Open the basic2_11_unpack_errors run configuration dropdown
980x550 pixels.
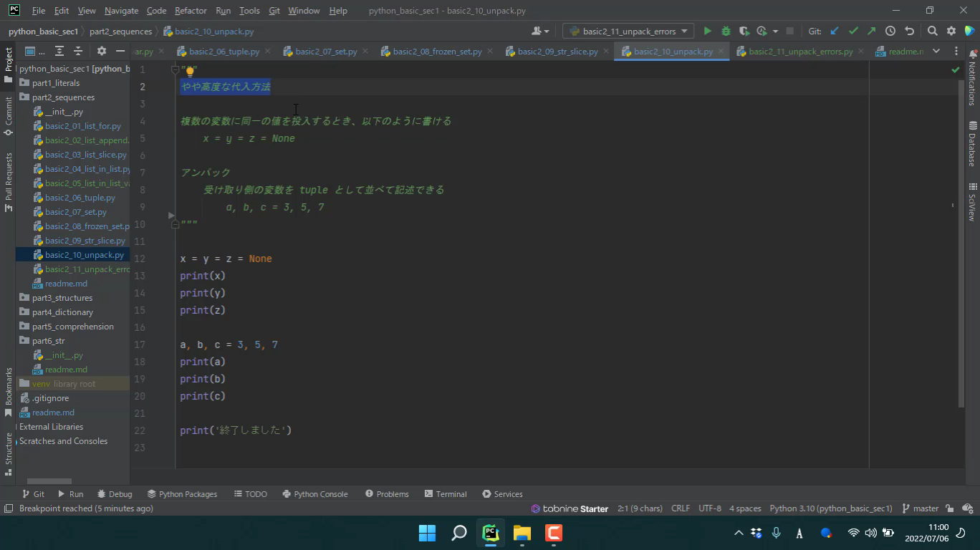tap(628, 31)
